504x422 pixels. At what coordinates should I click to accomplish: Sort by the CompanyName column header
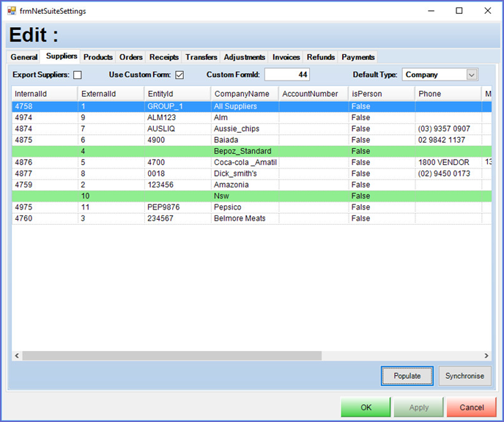pyautogui.click(x=242, y=94)
